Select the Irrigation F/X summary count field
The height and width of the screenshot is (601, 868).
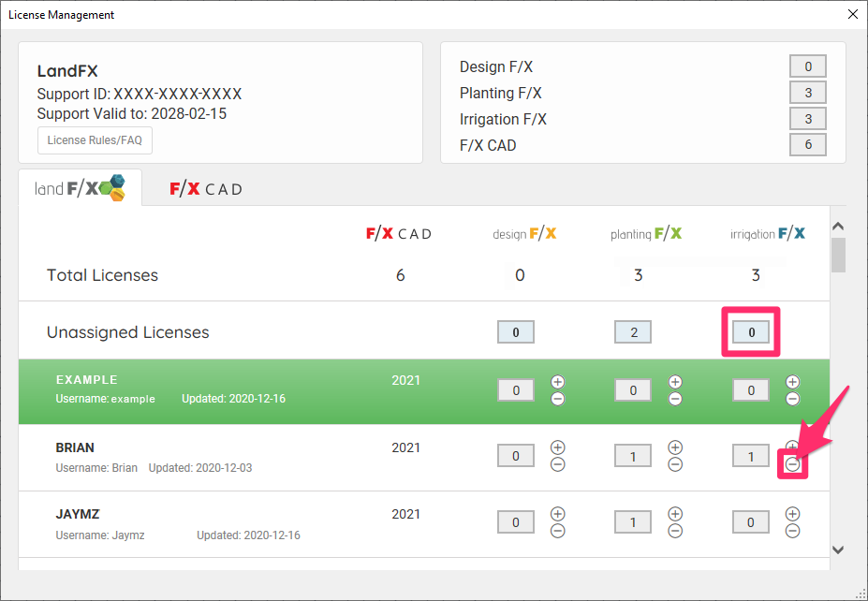tap(808, 119)
